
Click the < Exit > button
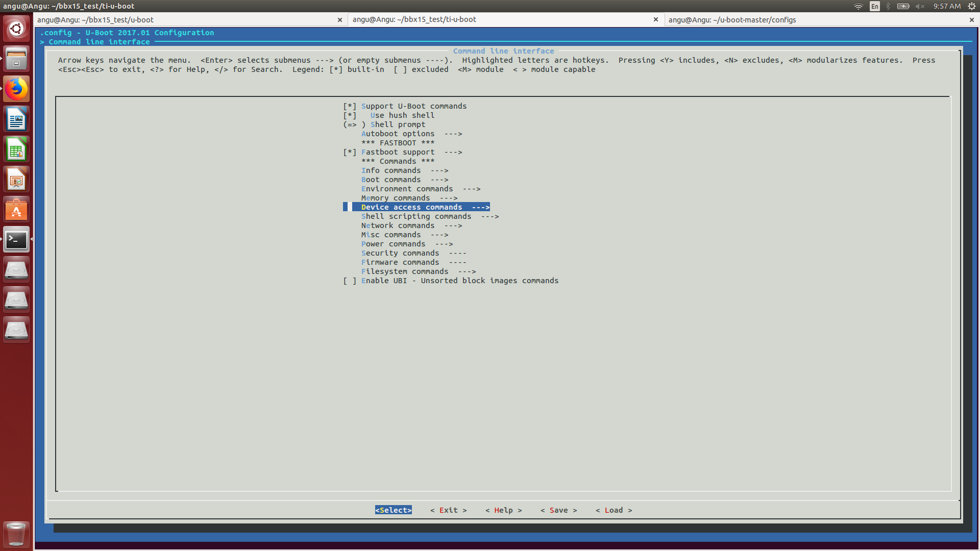point(449,510)
